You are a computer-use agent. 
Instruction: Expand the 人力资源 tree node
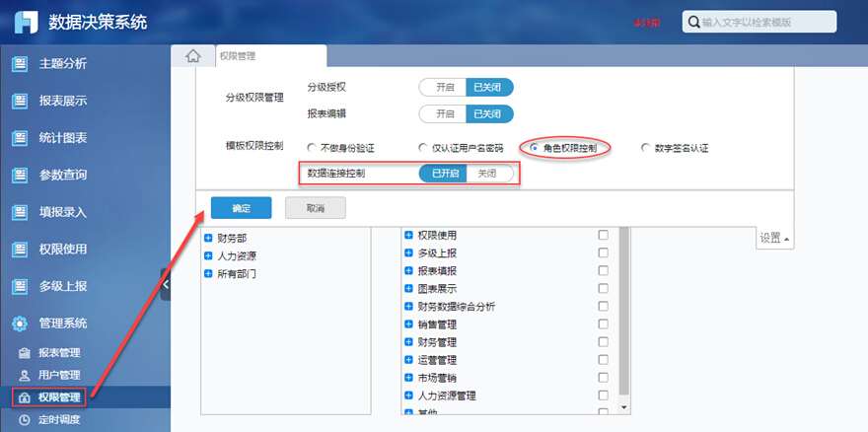(209, 255)
